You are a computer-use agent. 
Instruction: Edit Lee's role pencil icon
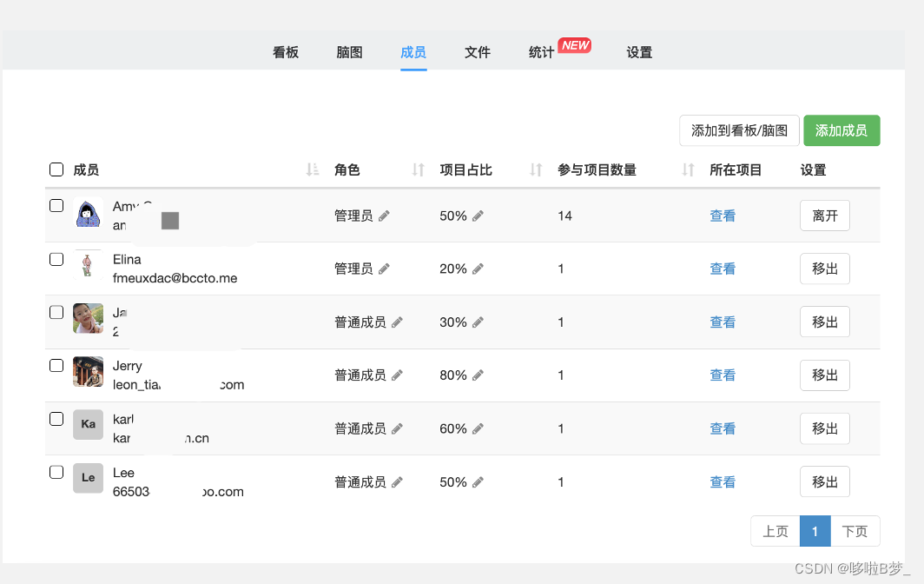point(397,482)
